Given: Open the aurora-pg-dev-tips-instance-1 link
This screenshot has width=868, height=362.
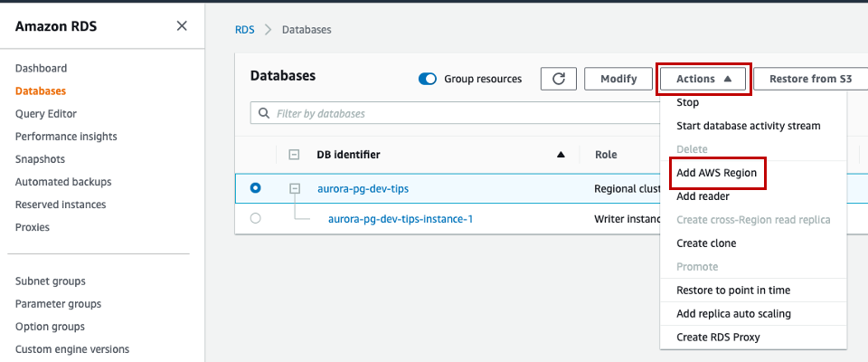Looking at the screenshot, I should pyautogui.click(x=401, y=219).
